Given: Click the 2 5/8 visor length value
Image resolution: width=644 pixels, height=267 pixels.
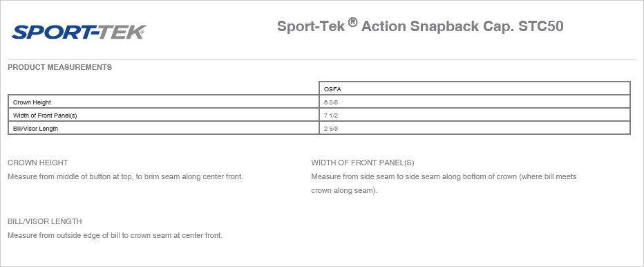Looking at the screenshot, I should pyautogui.click(x=331, y=129).
